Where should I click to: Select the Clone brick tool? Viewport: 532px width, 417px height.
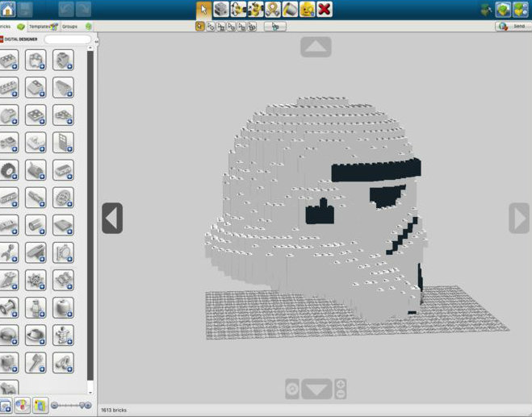221,9
